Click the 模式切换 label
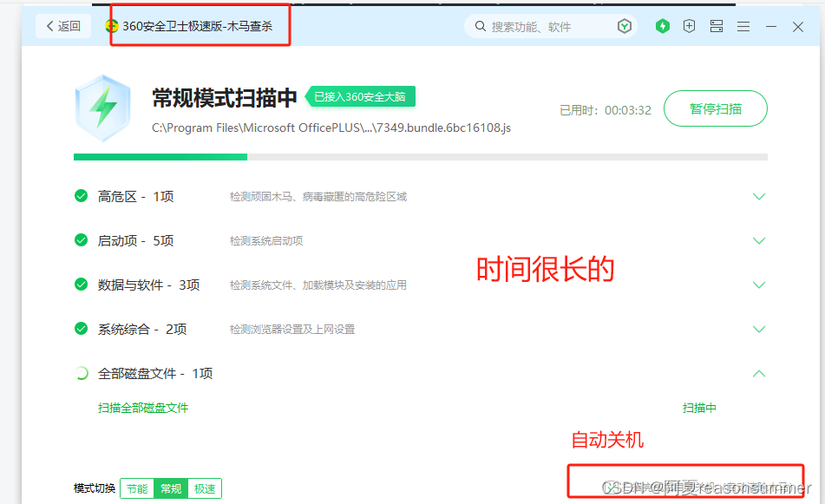The image size is (825, 504). 95,488
